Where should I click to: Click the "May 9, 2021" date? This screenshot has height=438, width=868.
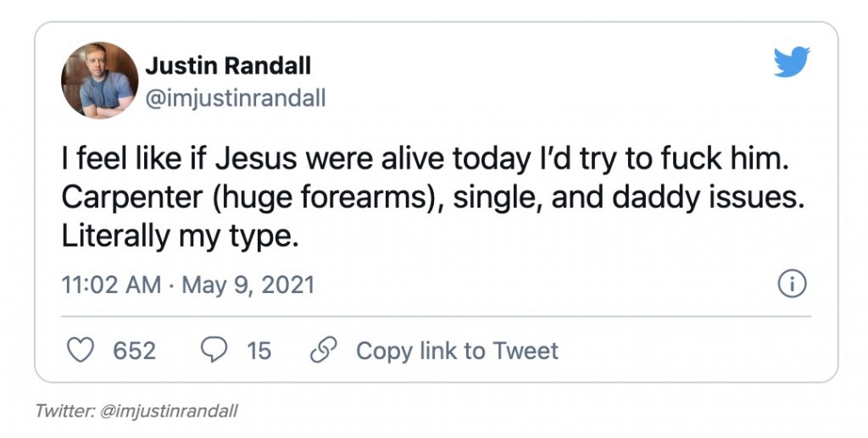pos(248,285)
